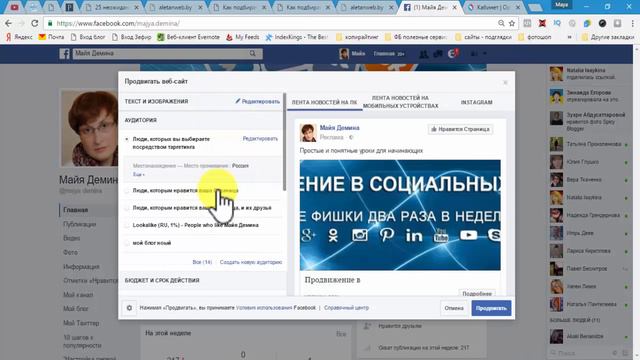640x360 pixels.
Task: Open chat with Татьяна Прокопенкова
Action: [589, 144]
